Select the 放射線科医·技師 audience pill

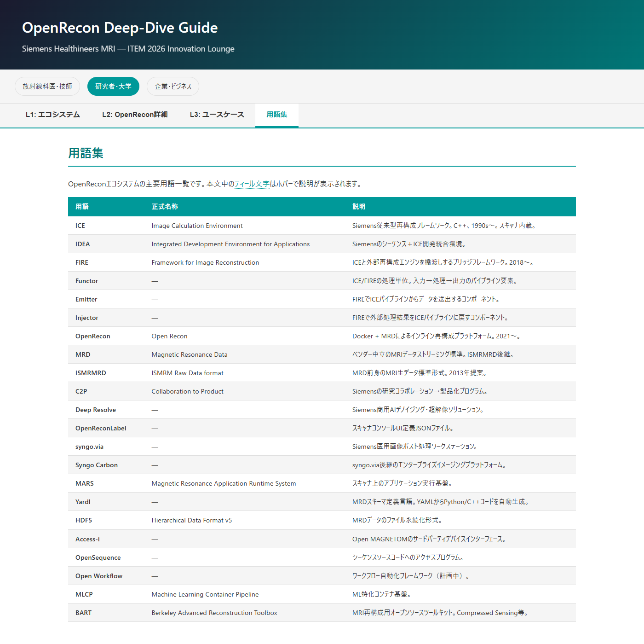[47, 87]
